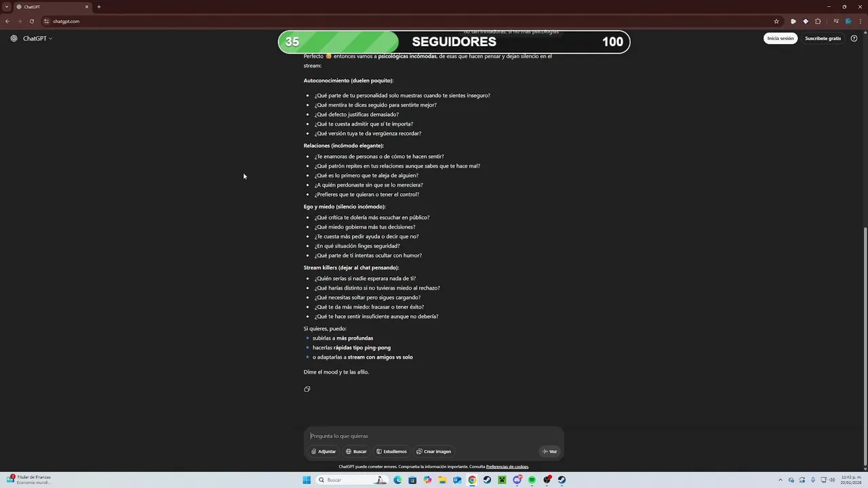Screen dimensions: 868x488
Task: Open the Windows Start menu
Action: [307, 480]
